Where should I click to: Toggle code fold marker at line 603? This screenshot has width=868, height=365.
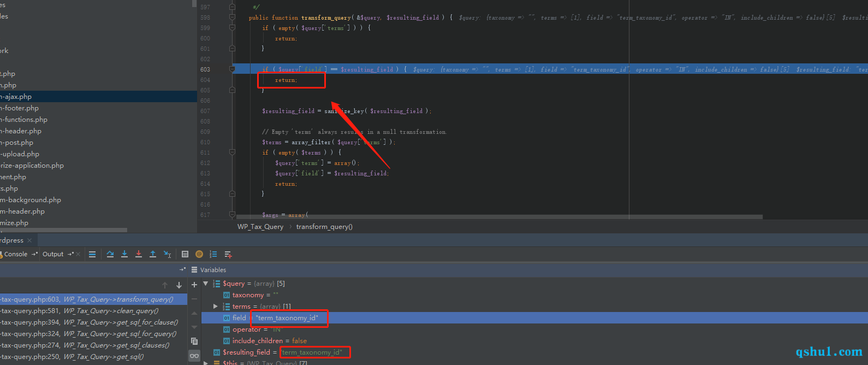(x=232, y=69)
